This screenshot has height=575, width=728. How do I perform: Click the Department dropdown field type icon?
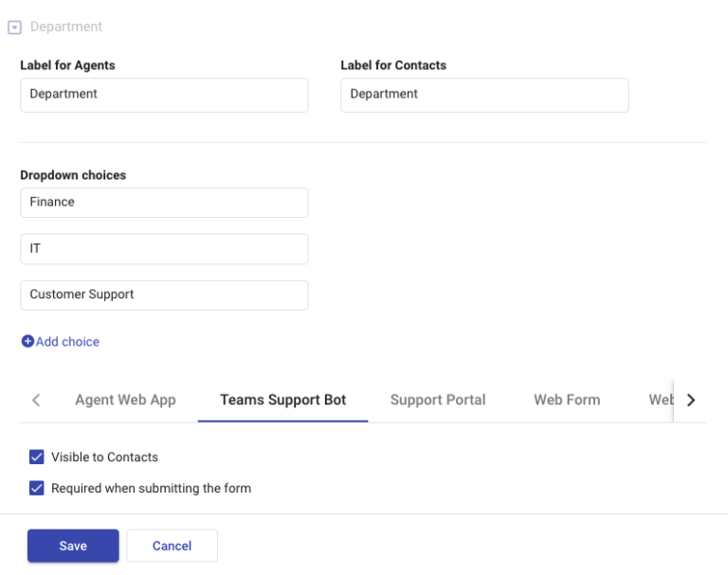(14, 27)
